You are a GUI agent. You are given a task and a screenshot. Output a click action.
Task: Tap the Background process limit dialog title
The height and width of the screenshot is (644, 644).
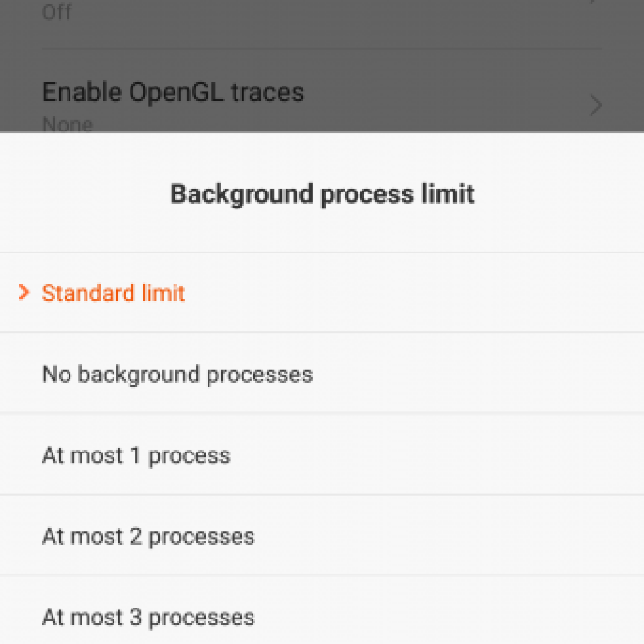click(x=322, y=194)
